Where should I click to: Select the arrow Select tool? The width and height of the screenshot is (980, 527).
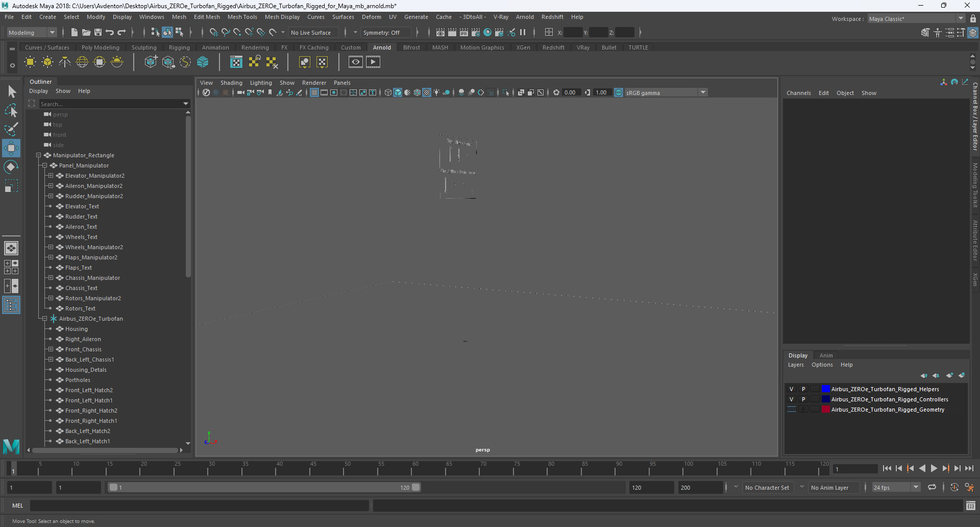point(11,92)
